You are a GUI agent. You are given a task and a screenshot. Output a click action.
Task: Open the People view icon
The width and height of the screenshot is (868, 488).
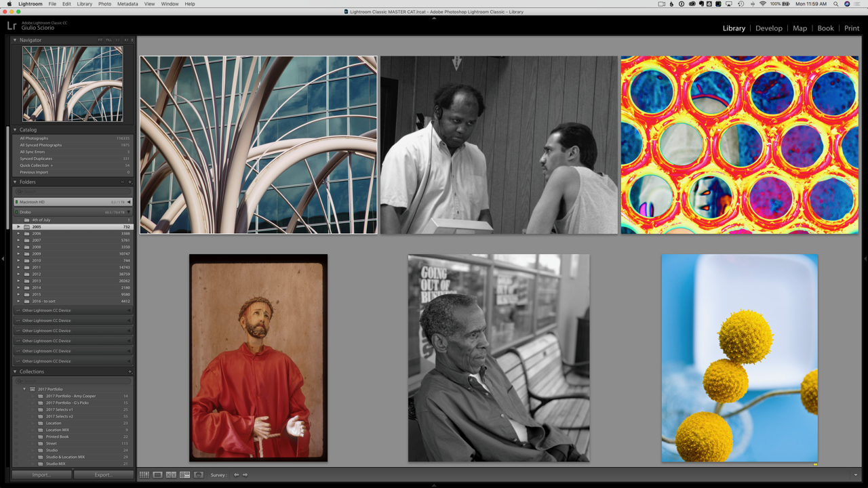click(199, 475)
